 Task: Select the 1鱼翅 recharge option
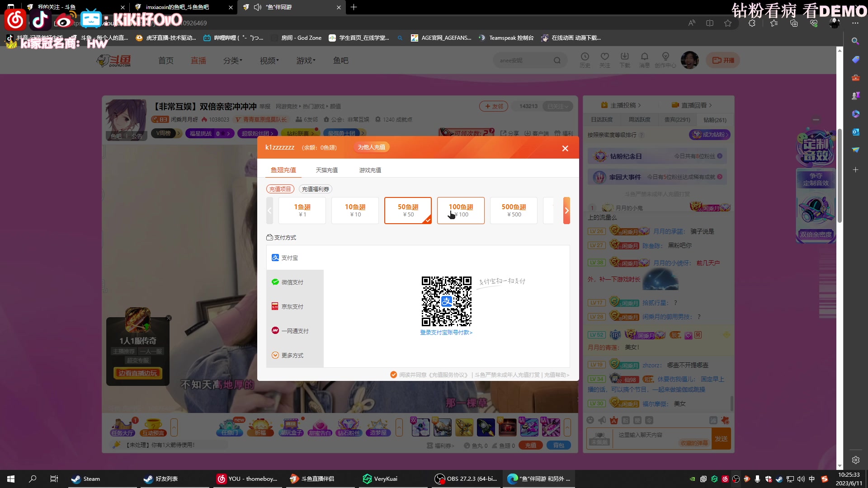click(x=302, y=211)
